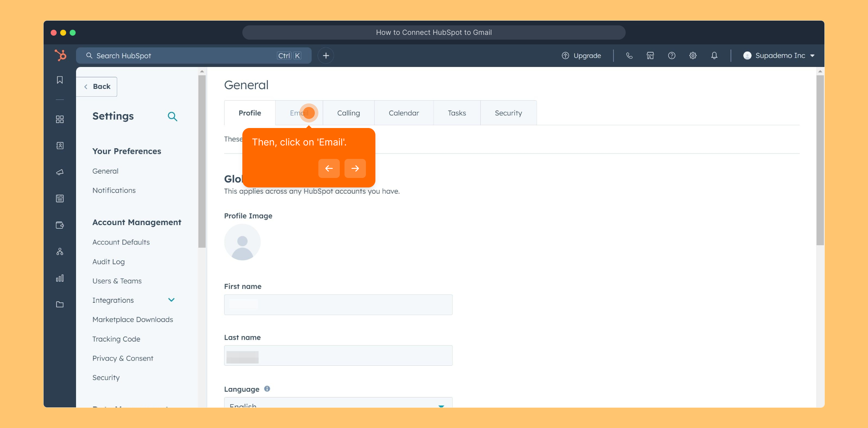Click the Back button
868x428 pixels.
pyautogui.click(x=97, y=86)
